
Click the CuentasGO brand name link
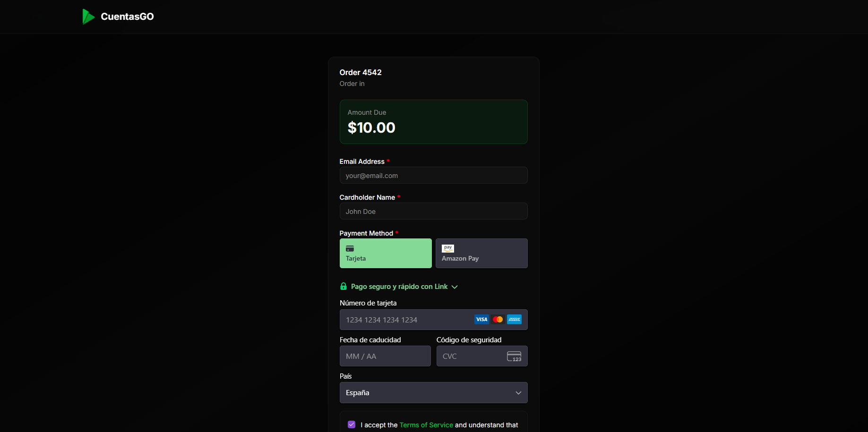[x=127, y=17]
